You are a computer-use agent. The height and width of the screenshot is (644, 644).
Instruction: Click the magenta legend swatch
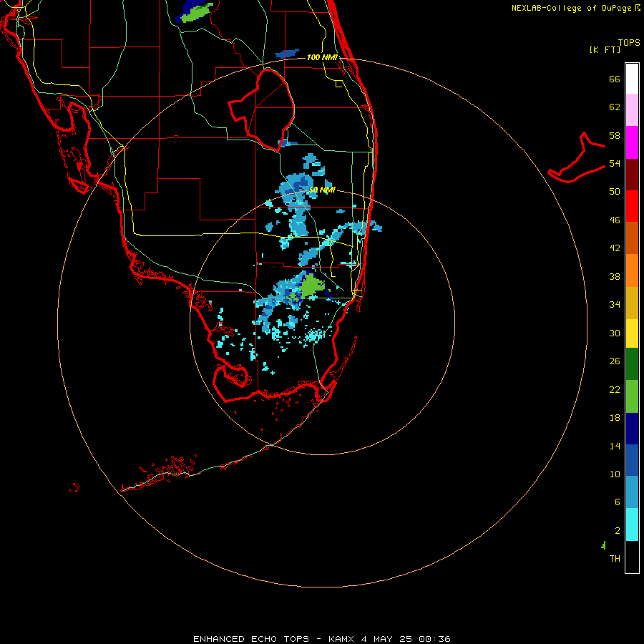[632, 142]
